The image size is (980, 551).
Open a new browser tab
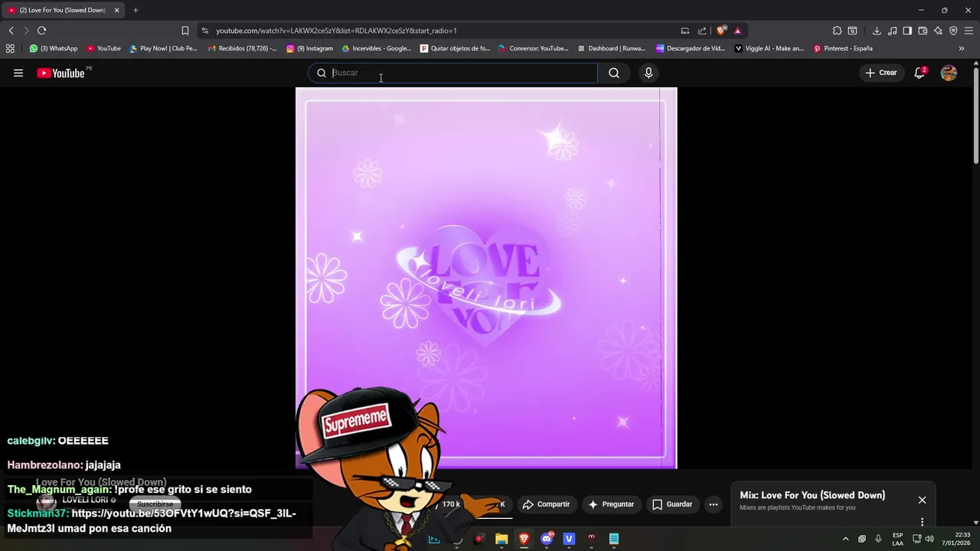point(136,10)
